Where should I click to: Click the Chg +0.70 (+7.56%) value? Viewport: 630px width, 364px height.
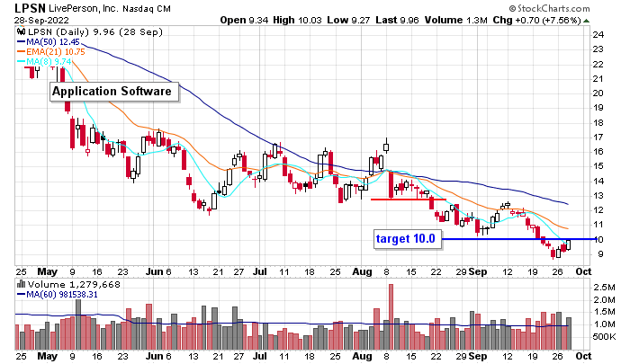(x=536, y=20)
